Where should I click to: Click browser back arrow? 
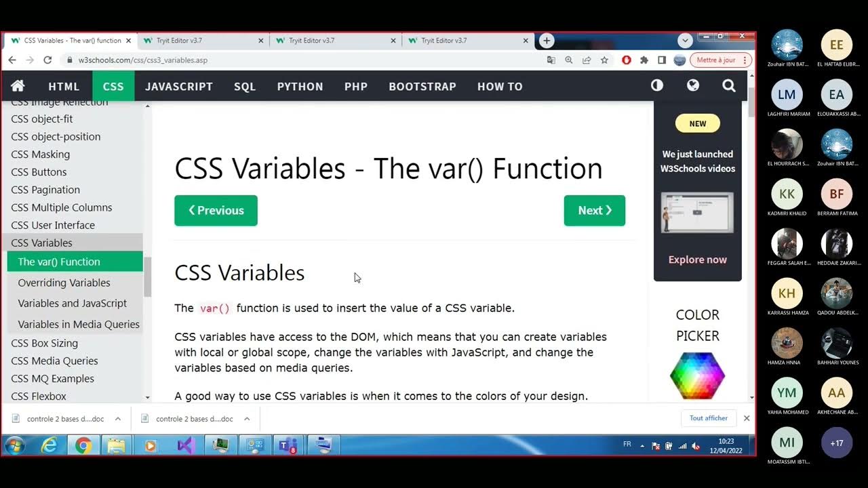coord(12,60)
